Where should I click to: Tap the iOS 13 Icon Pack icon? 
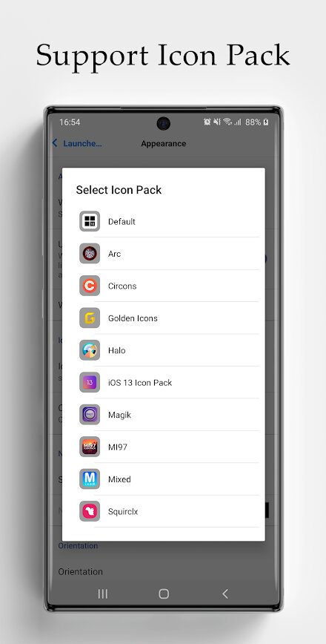pos(90,382)
